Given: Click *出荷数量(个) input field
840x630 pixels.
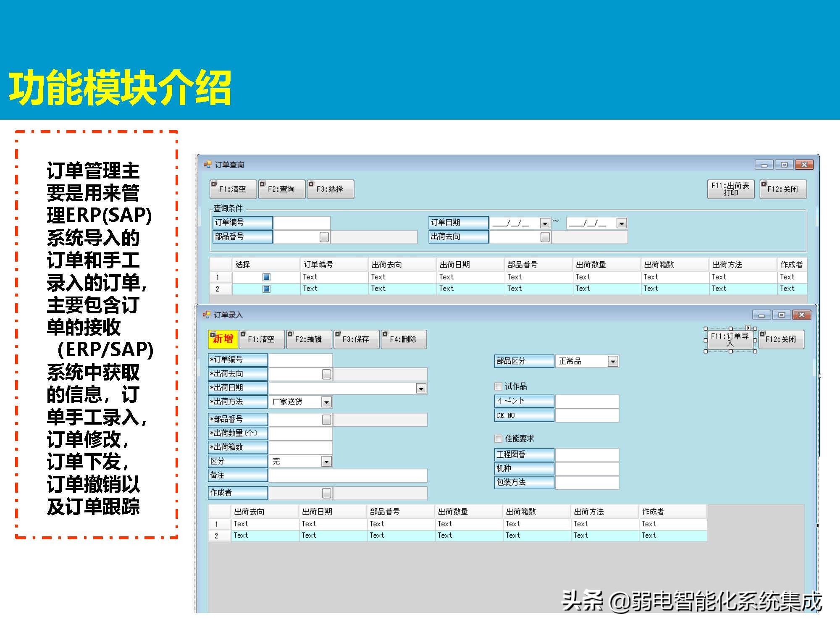Looking at the screenshot, I should (x=301, y=433).
